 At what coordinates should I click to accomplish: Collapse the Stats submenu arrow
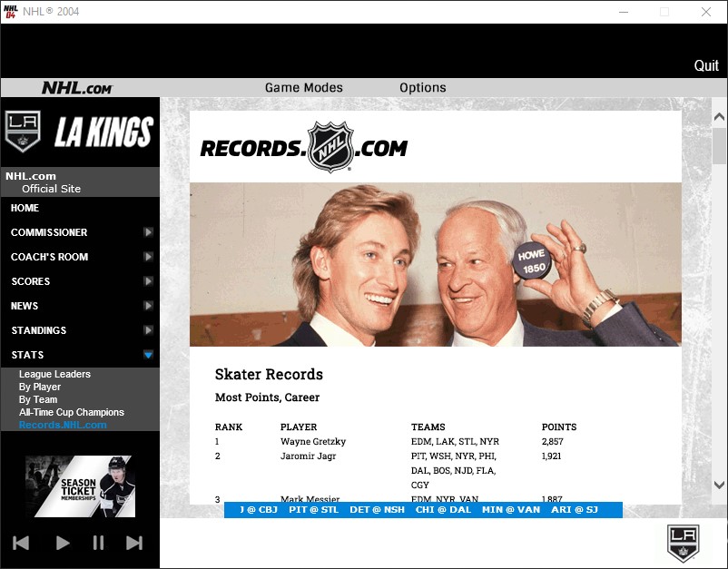point(148,355)
